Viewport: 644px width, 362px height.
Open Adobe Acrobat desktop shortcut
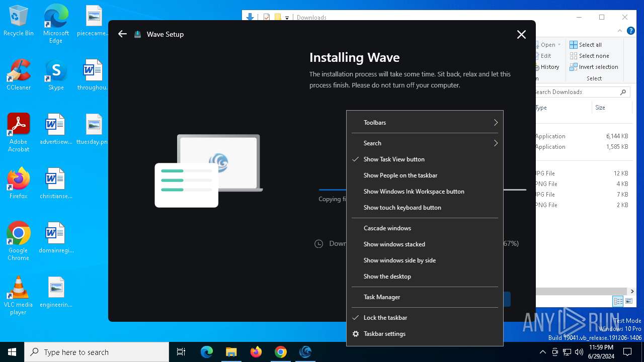pyautogui.click(x=19, y=133)
